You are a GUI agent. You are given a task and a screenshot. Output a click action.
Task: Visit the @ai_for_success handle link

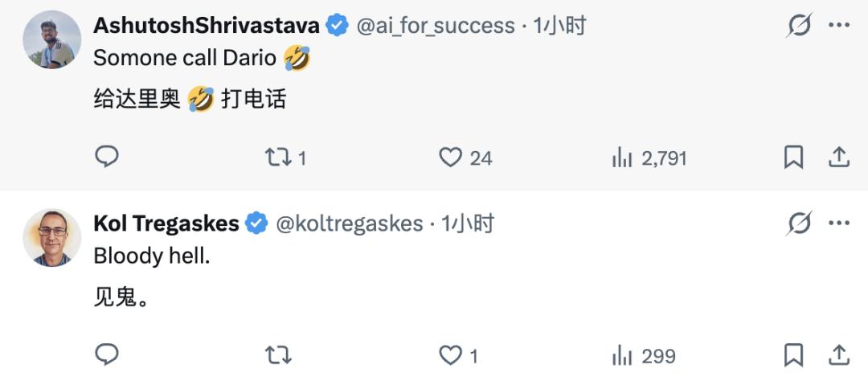(x=435, y=26)
